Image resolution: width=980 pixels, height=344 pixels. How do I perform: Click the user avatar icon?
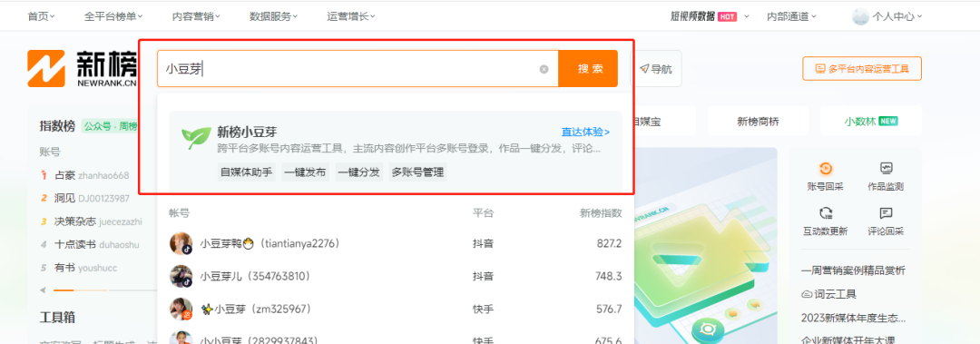coord(860,17)
